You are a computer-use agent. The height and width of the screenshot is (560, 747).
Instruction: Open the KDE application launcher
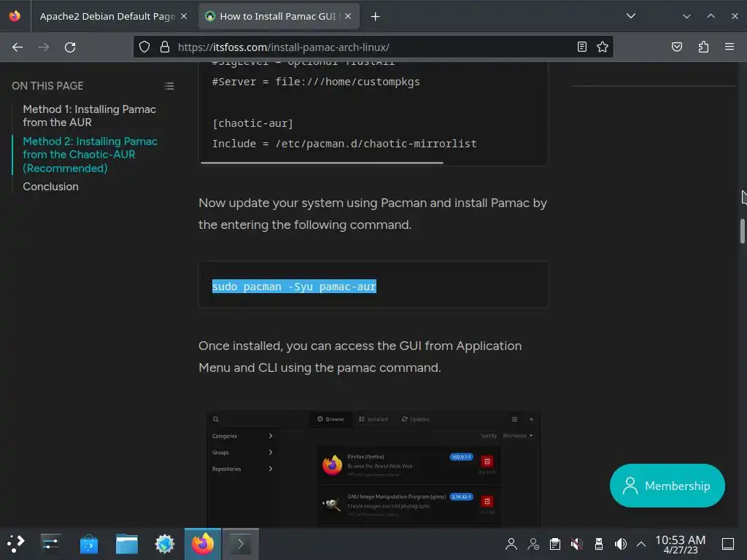[16, 544]
